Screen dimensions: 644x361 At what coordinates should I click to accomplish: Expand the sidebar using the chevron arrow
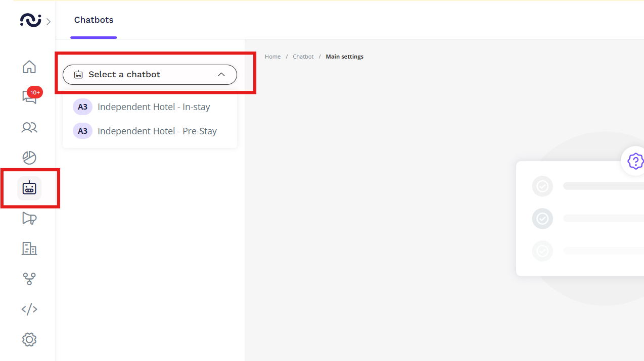point(49,21)
